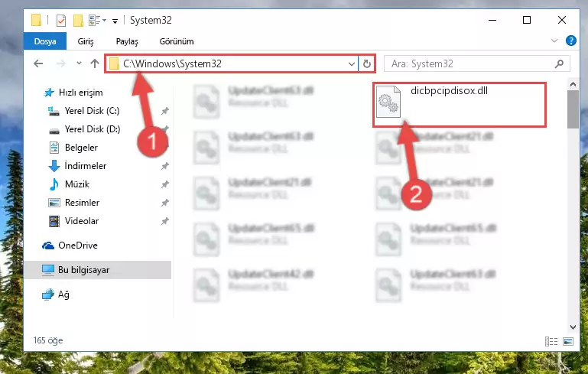
Task: Click the vertical scrollbar thumb
Action: (573, 109)
